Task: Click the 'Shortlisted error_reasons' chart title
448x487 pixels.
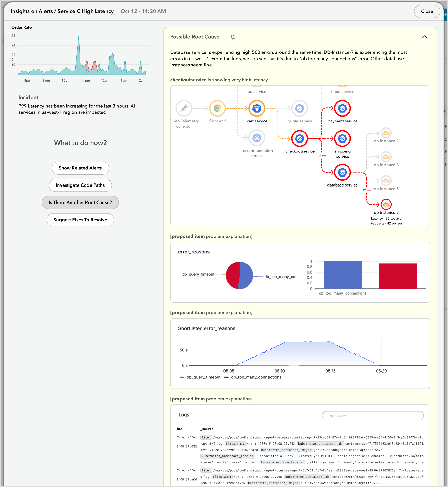Action: click(x=207, y=328)
